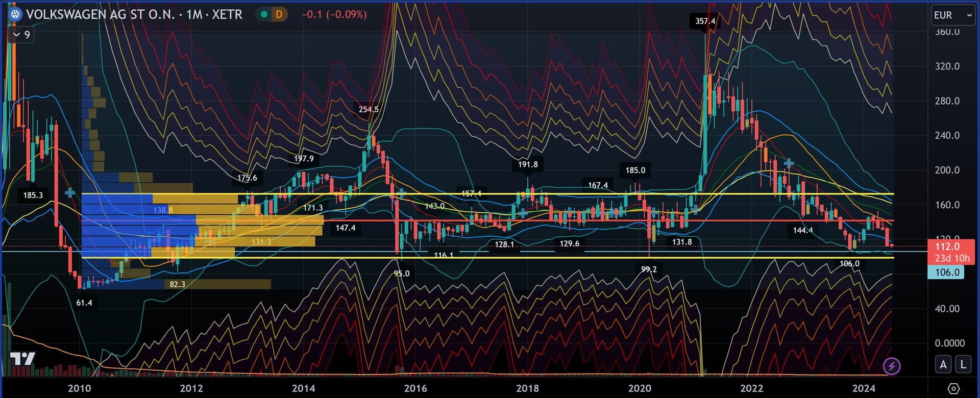Click the 200.0 price axis value
980x398 pixels.
pos(947,170)
